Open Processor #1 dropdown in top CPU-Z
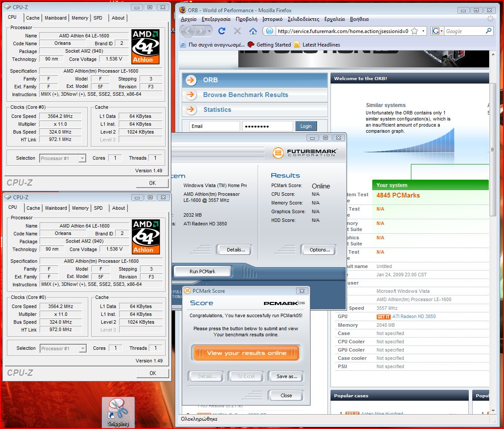Viewport: 504px width, 429px height. (x=63, y=158)
